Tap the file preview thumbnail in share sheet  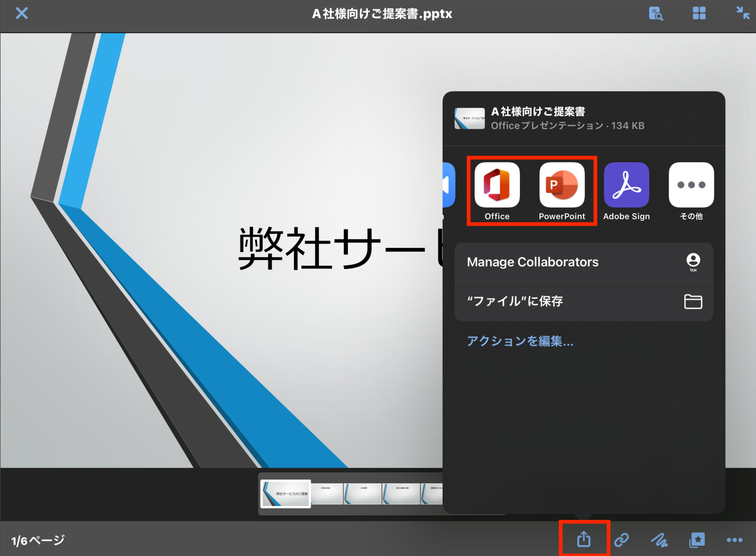tap(469, 118)
